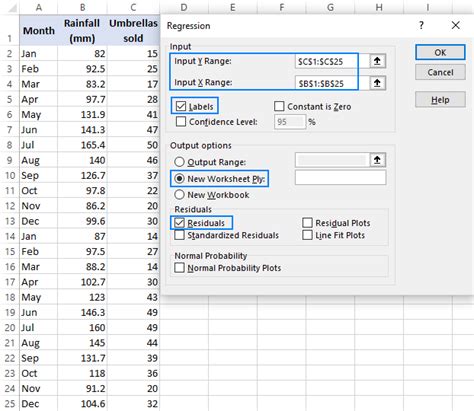The width and height of the screenshot is (474, 411).
Task: Click Sep cell in row 22
Action: [39, 358]
